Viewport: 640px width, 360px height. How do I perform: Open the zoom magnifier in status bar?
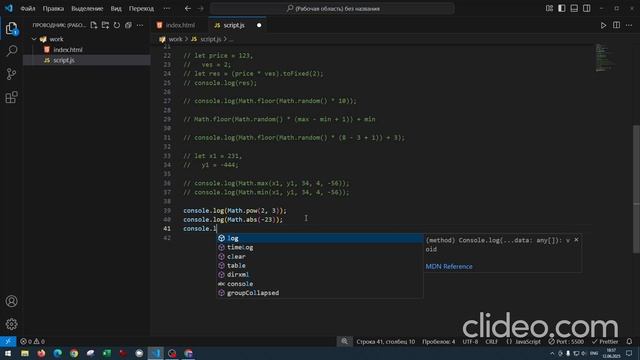tap(344, 341)
